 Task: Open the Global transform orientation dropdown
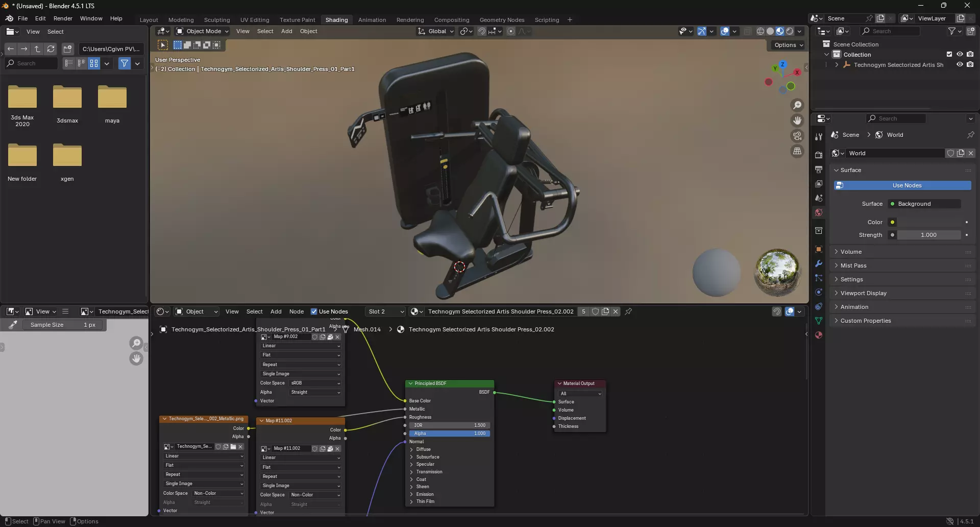pos(435,31)
